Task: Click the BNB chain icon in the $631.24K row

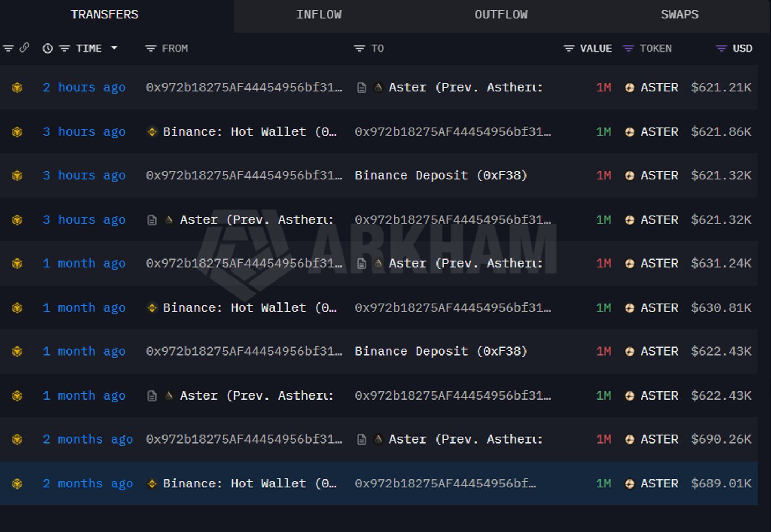Action: point(17,263)
